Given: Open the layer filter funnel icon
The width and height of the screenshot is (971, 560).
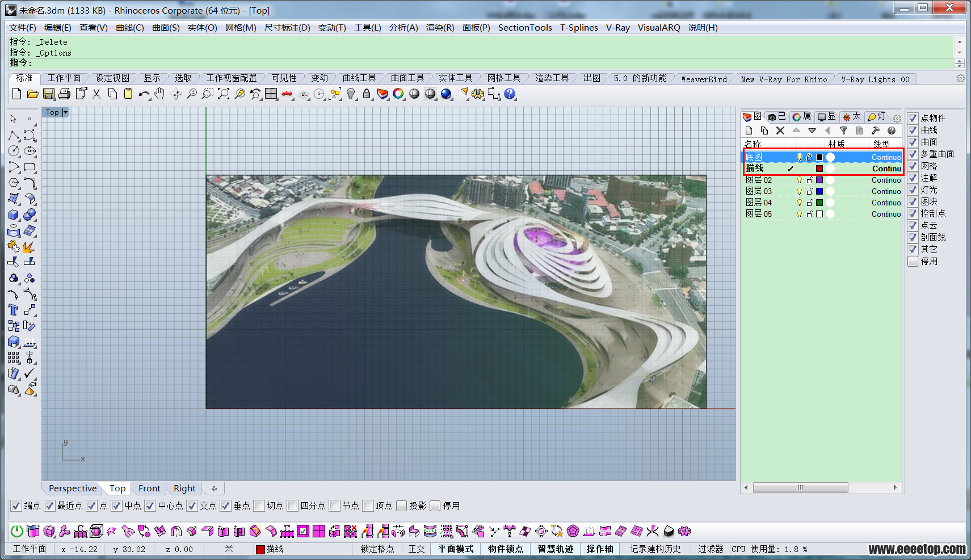Looking at the screenshot, I should (x=844, y=130).
